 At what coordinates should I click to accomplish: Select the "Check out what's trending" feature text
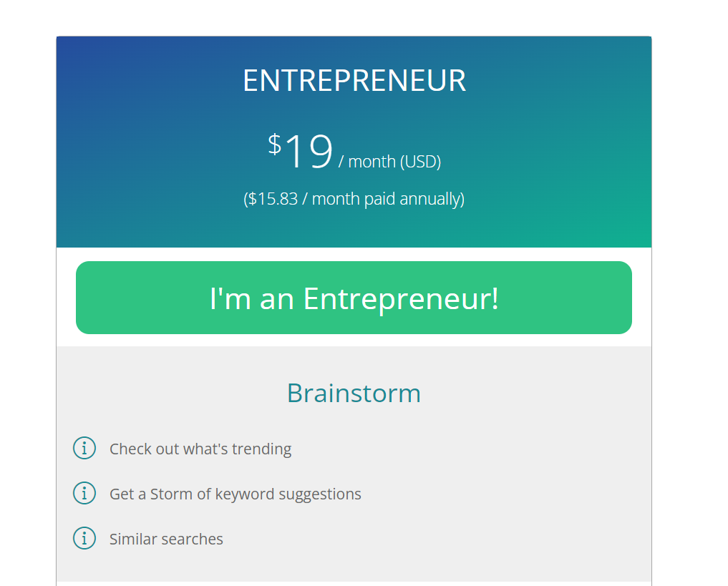tap(200, 449)
